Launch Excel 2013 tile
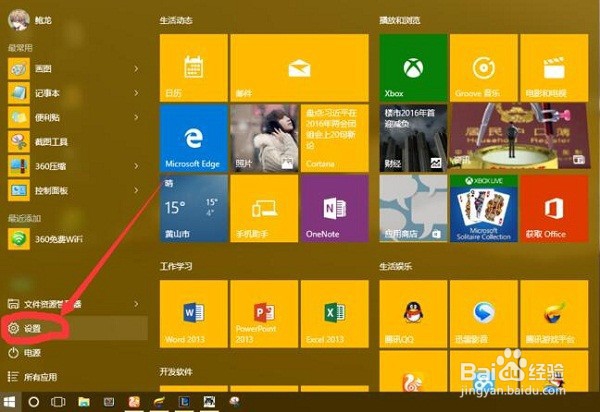Image resolution: width=600 pixels, height=412 pixels. point(335,314)
